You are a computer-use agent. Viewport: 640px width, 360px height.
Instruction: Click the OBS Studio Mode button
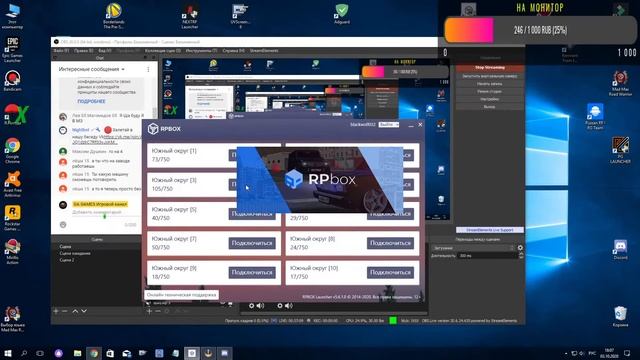point(490,91)
